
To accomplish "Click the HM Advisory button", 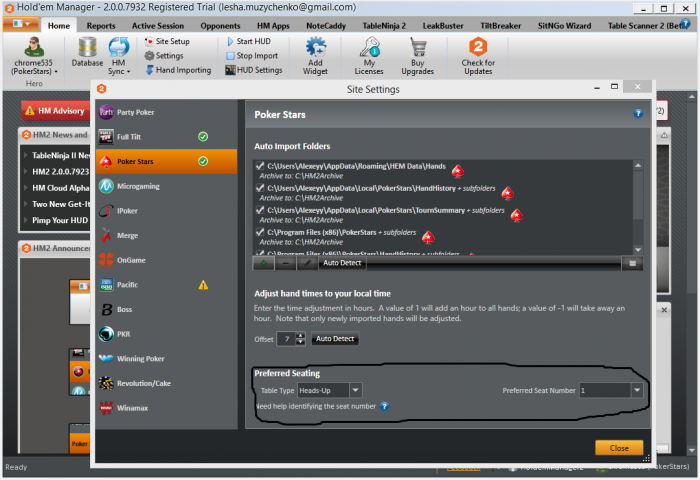I will pyautogui.click(x=54, y=111).
